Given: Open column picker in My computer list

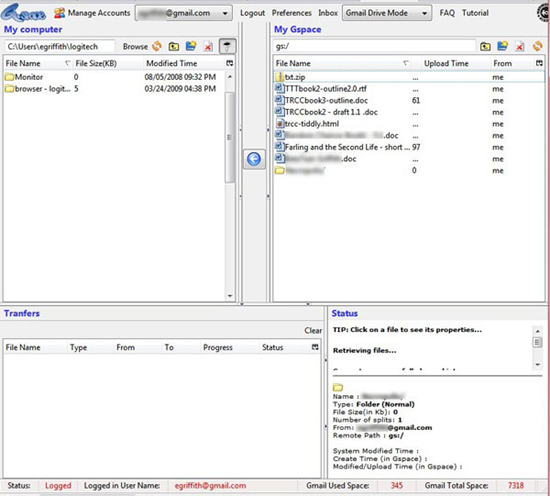Looking at the screenshot, I should [230, 63].
